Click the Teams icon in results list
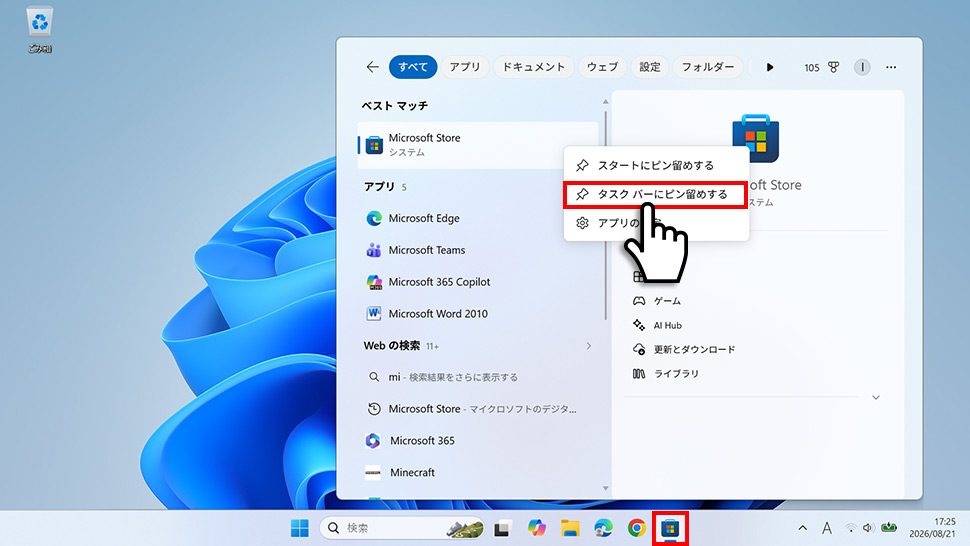This screenshot has height=546, width=970. pyautogui.click(x=374, y=250)
